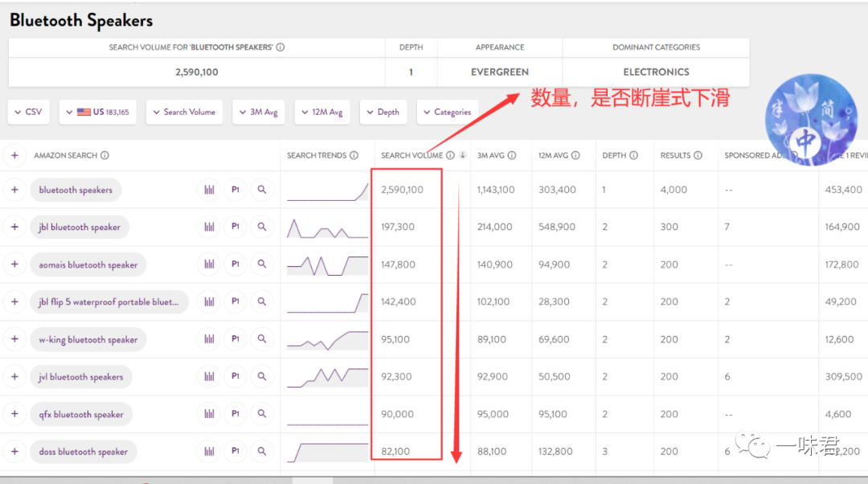Select the jbl bluetooth speaker keyword pill
868x484 pixels.
point(80,227)
